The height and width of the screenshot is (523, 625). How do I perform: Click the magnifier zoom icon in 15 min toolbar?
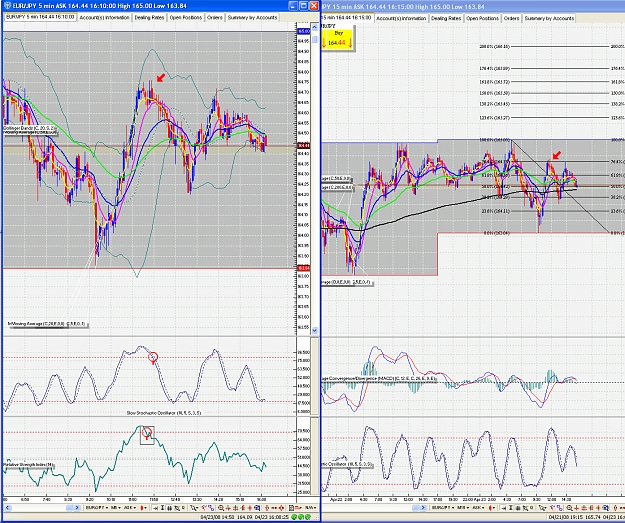[x=569, y=508]
